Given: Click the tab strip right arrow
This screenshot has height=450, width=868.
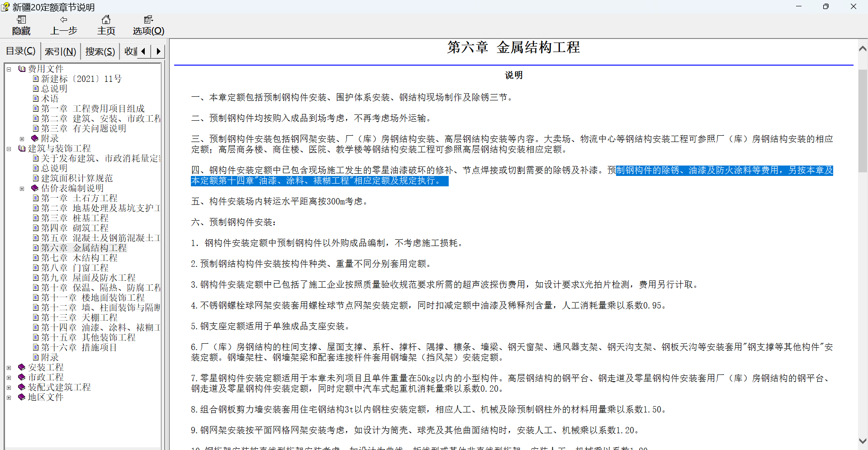Looking at the screenshot, I should [x=158, y=51].
